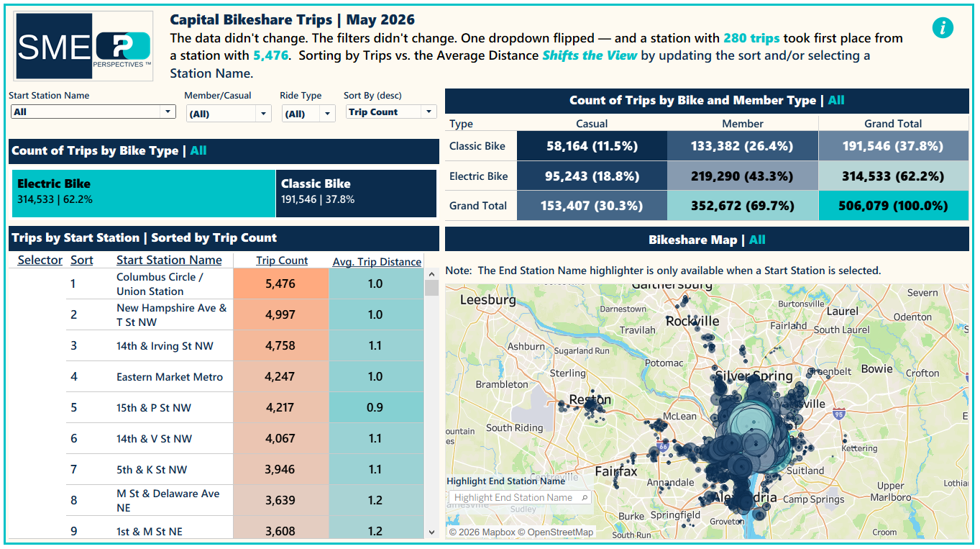Select station 14th & V St NW
Image resolution: width=980 pixels, height=549 pixels.
pyautogui.click(x=154, y=439)
